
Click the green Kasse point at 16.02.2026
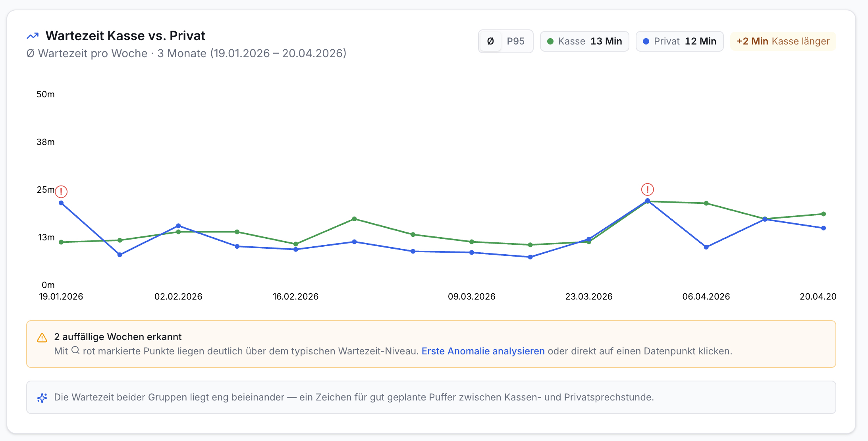(296, 244)
